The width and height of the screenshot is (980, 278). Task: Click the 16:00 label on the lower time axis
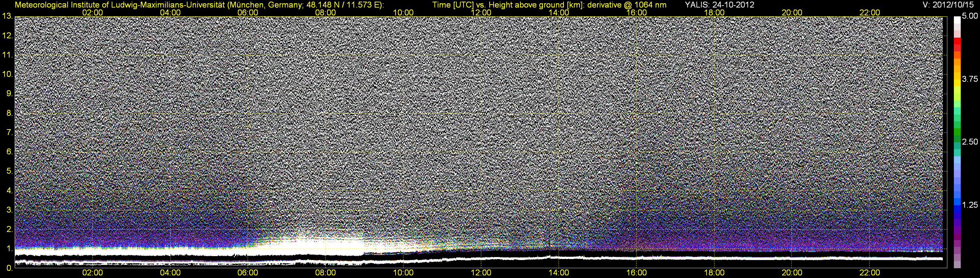(636, 273)
